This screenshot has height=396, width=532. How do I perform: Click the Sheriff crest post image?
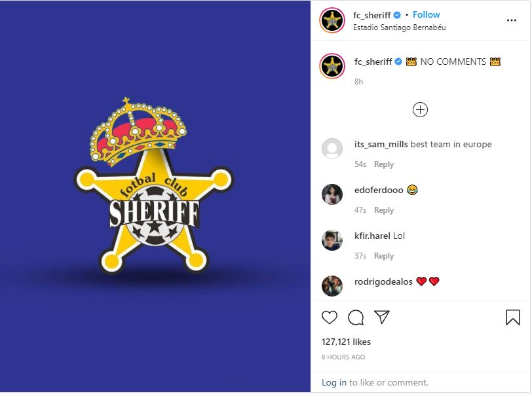pos(155,196)
